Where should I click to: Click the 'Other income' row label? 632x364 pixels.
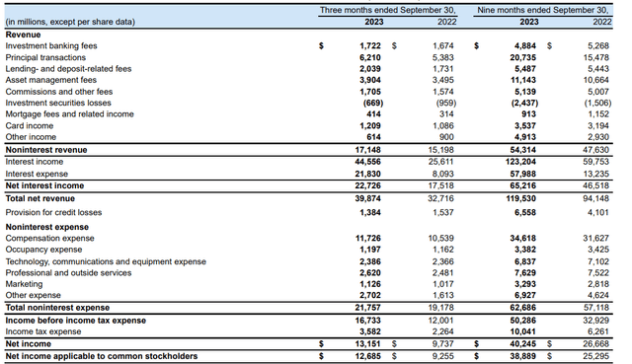(x=31, y=137)
